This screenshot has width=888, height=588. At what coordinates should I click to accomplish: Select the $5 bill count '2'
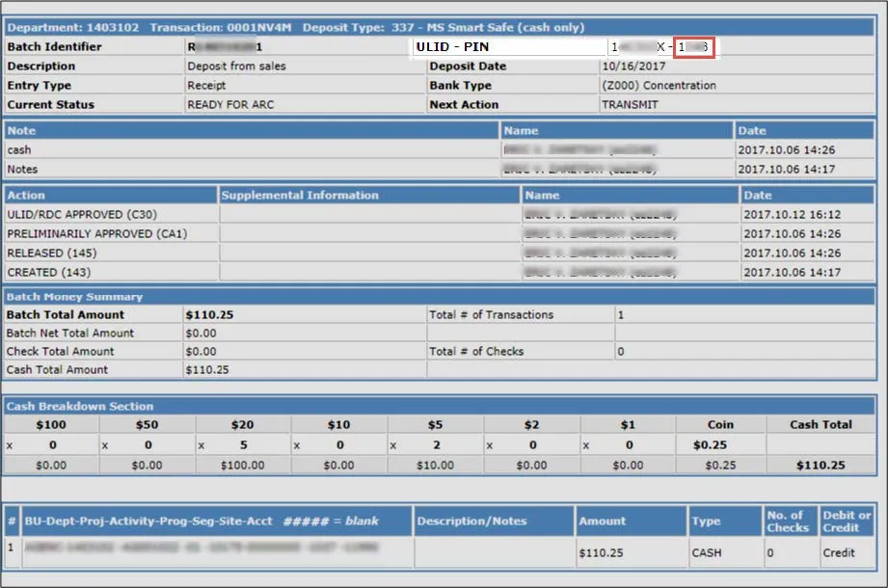[437, 445]
